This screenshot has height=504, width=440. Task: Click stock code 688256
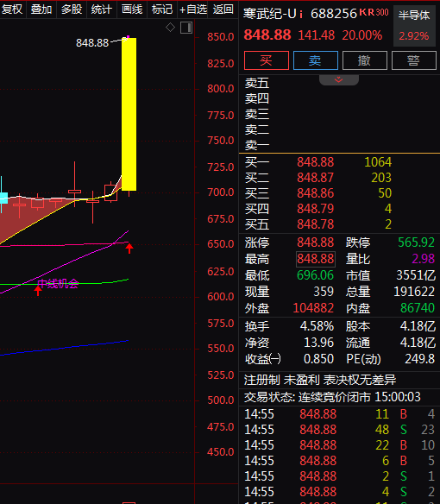[x=334, y=14]
